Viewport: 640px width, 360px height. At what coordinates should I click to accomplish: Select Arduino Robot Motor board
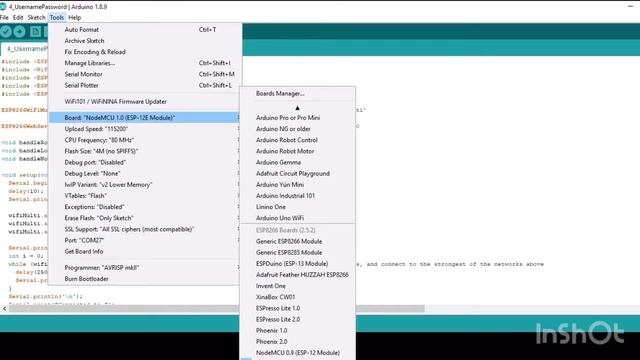298,151
